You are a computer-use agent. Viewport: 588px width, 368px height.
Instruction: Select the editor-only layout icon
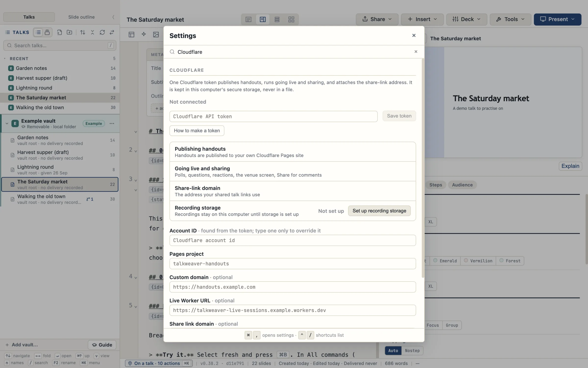point(248,19)
